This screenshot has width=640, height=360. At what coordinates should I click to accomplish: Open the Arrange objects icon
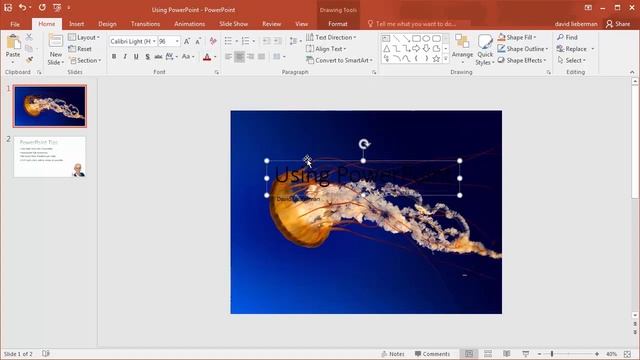(x=462, y=49)
